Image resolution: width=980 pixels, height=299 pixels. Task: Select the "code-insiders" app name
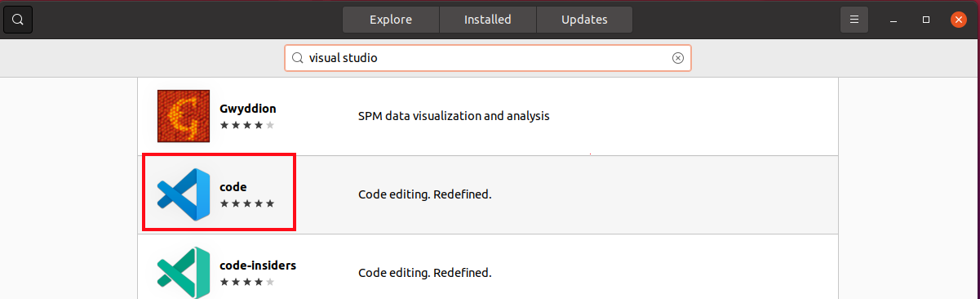click(258, 266)
